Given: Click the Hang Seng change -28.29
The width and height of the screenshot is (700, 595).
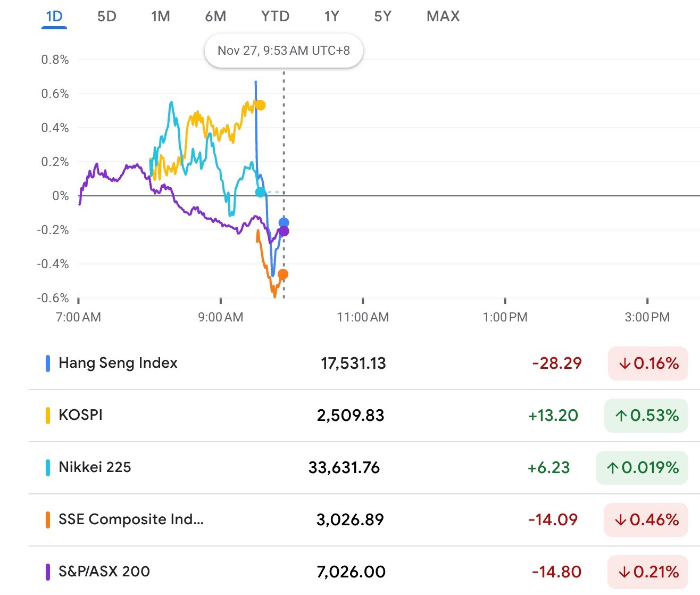Looking at the screenshot, I should point(557,363).
